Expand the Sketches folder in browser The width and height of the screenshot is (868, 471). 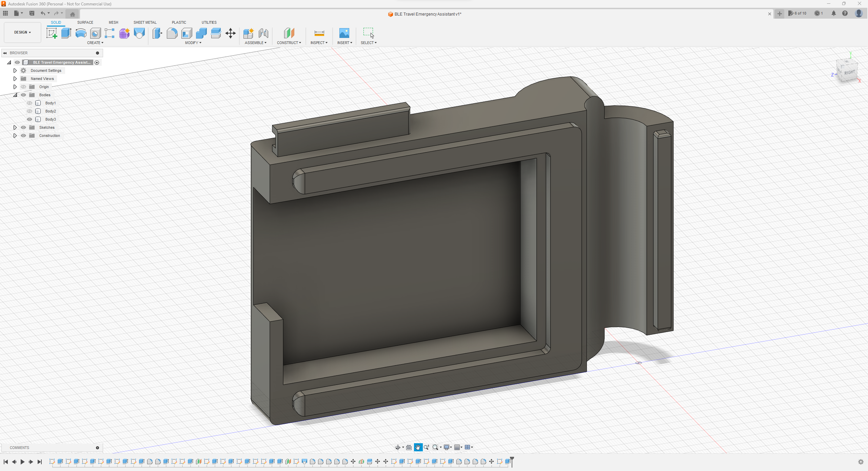point(15,127)
